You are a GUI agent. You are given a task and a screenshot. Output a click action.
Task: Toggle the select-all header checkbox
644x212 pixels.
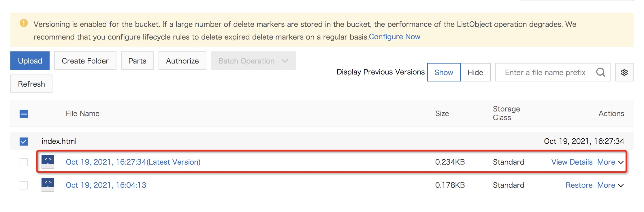click(x=24, y=114)
